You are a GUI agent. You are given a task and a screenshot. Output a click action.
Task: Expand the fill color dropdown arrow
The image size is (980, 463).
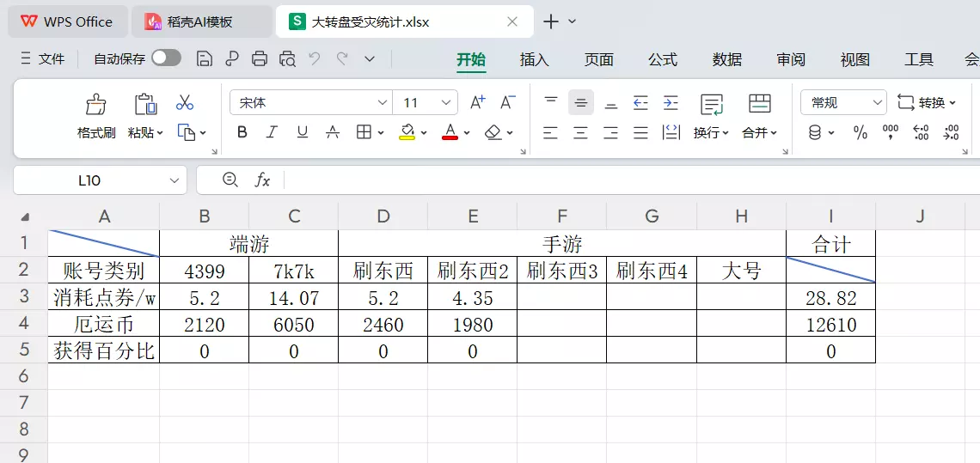[425, 133]
